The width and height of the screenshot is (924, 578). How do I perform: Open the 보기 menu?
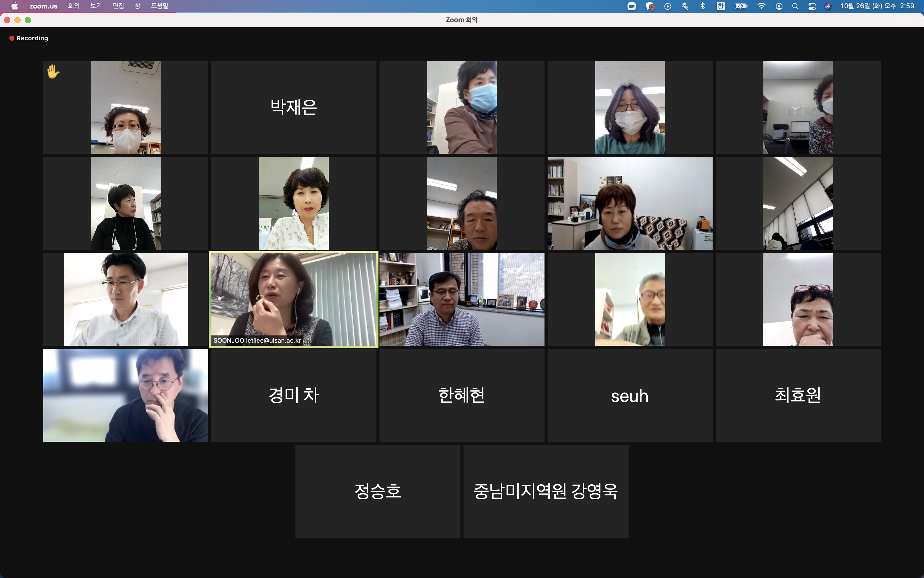[x=96, y=6]
